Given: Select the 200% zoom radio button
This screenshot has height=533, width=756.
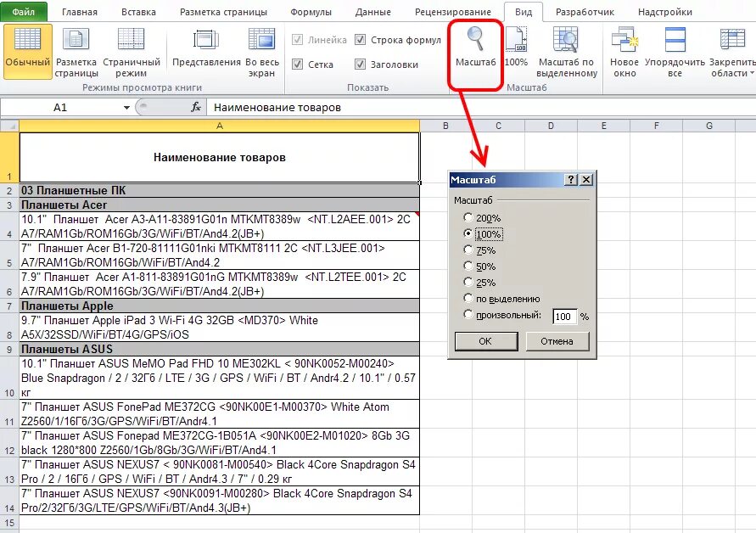Looking at the screenshot, I should (x=468, y=217).
